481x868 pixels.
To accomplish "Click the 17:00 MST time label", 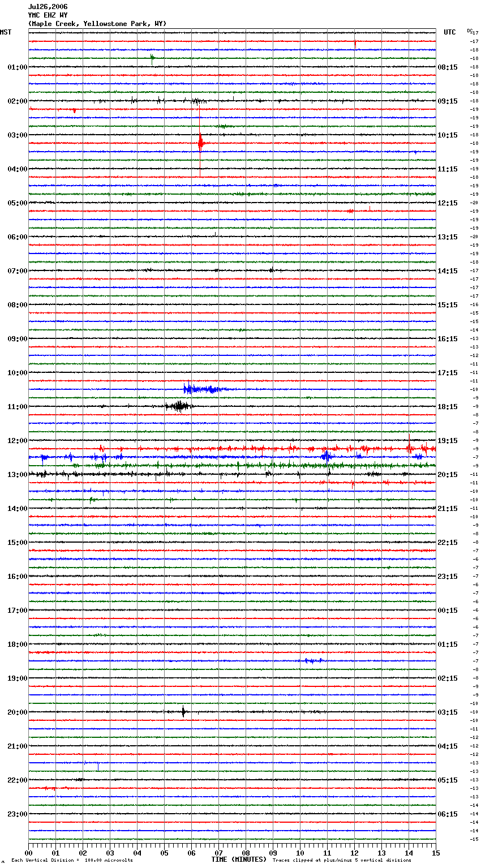I will pyautogui.click(x=18, y=611).
